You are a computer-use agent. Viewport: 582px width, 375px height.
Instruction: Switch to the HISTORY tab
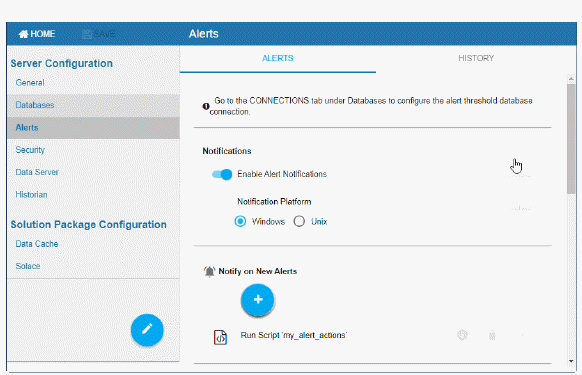tap(476, 58)
